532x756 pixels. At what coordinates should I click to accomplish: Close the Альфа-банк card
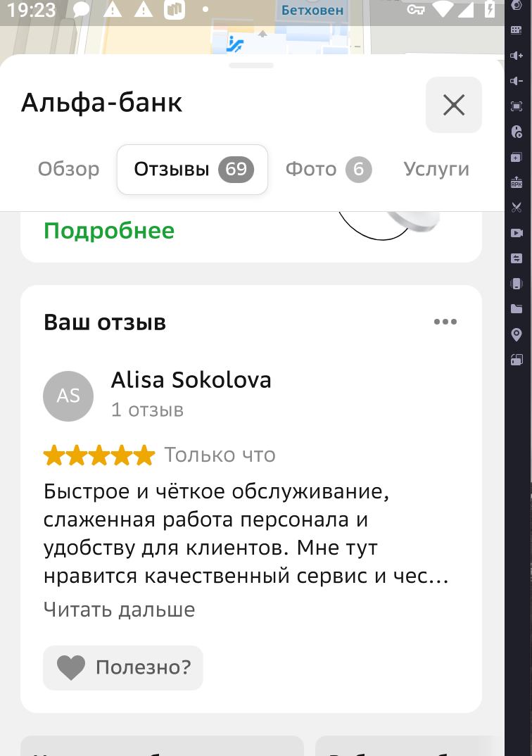pyautogui.click(x=453, y=105)
